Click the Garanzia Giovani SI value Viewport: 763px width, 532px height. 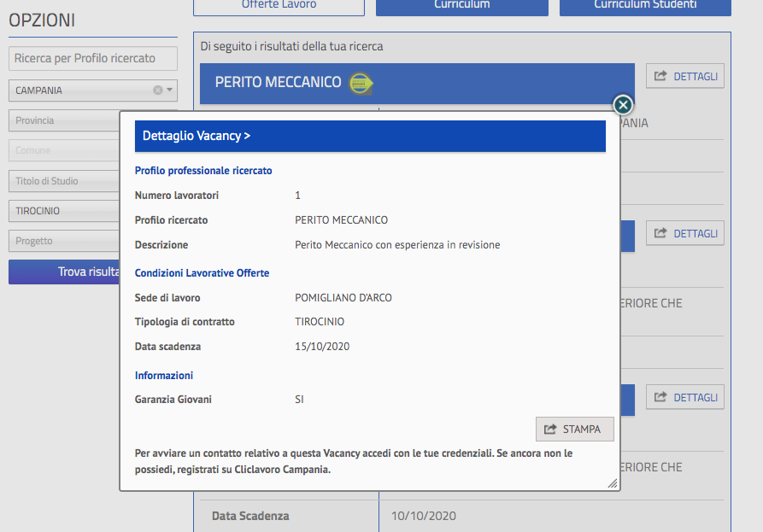pyautogui.click(x=299, y=400)
